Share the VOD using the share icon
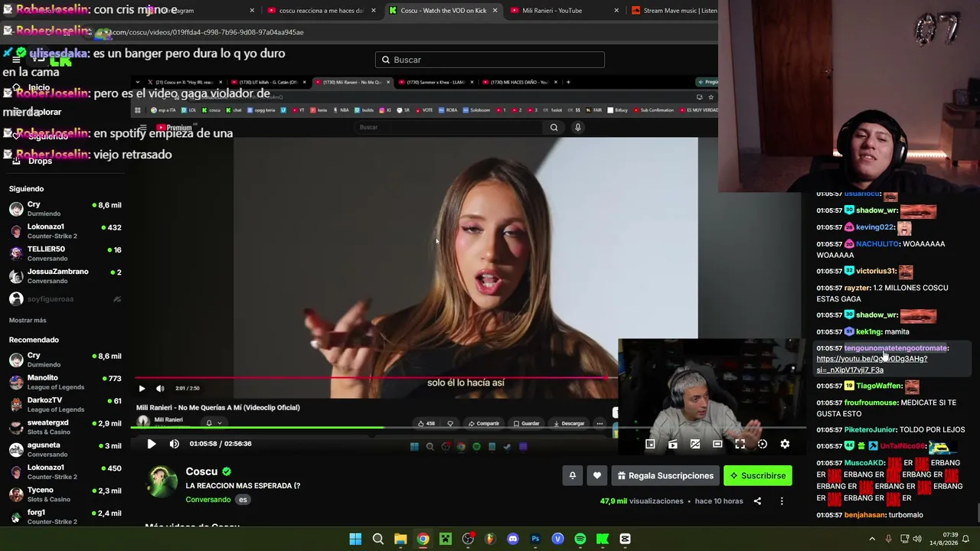 (x=757, y=501)
